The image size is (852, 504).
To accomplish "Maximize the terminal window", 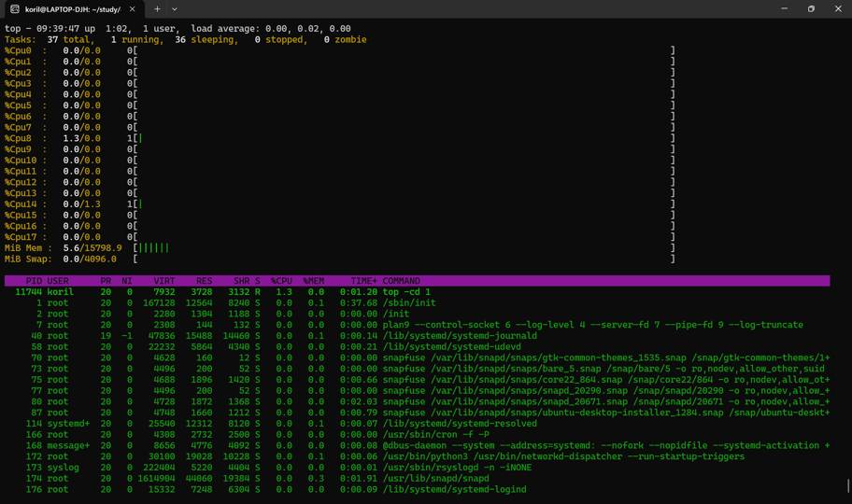I will [811, 9].
